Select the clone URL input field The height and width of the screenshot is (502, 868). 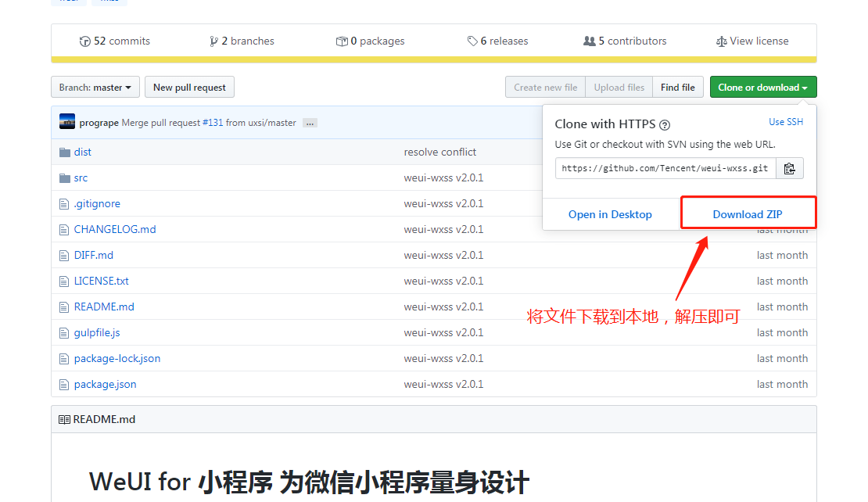tap(665, 168)
